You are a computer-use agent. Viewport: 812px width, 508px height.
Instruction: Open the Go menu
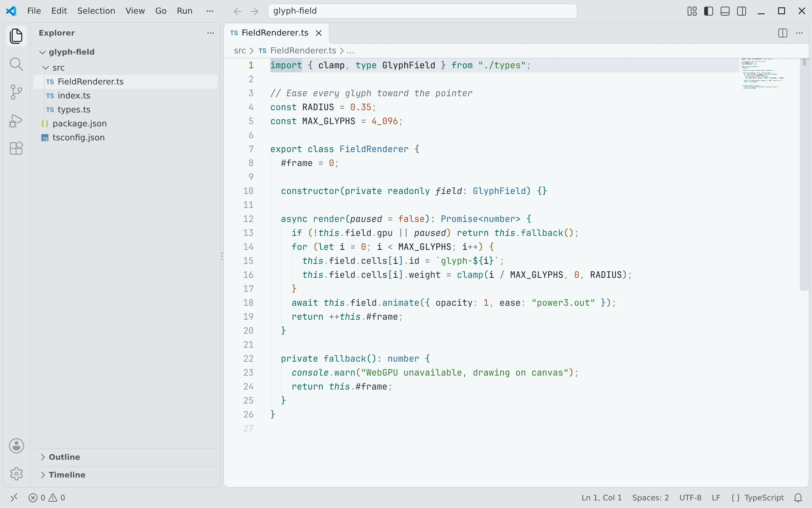pyautogui.click(x=161, y=11)
